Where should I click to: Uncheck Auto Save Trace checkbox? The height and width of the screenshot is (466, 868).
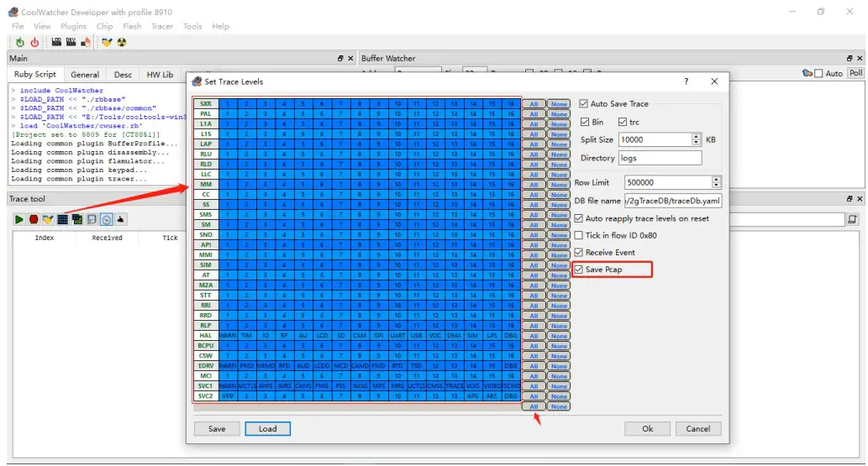pyautogui.click(x=583, y=103)
